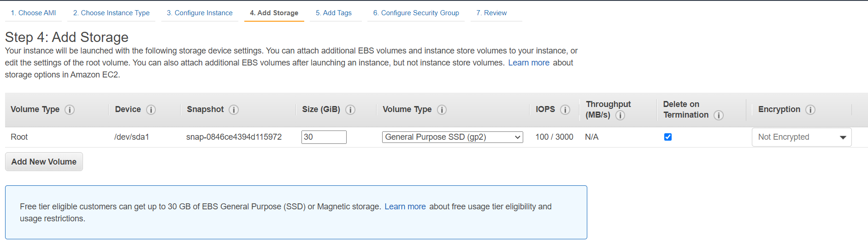Click the info icon next to Throughput (MB/s)
The image size is (868, 243).
tap(620, 115)
